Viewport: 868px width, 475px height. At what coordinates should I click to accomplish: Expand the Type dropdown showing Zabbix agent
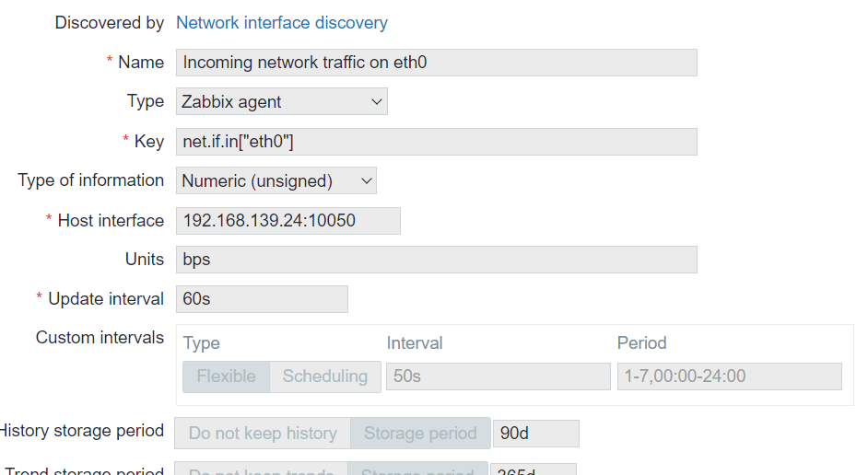point(281,102)
